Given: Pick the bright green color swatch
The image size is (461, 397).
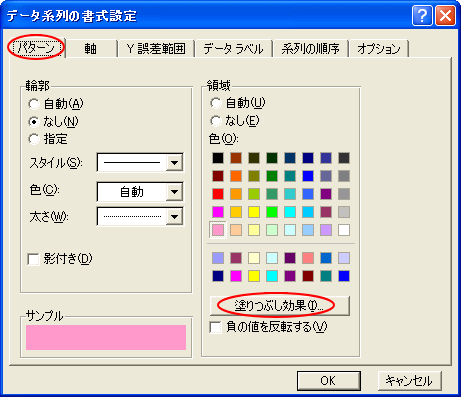Looking at the screenshot, I should [272, 212].
